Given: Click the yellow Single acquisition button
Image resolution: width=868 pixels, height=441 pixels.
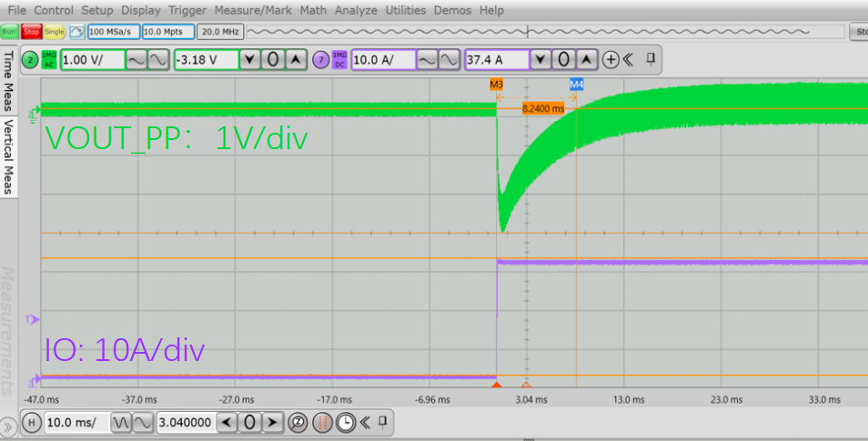Looking at the screenshot, I should 55,32.
